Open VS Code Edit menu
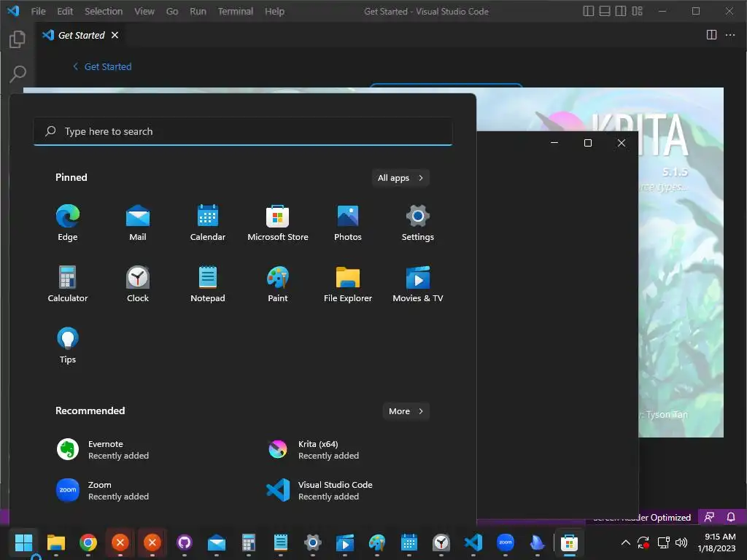Screen dimensions: 747x560 pos(65,11)
